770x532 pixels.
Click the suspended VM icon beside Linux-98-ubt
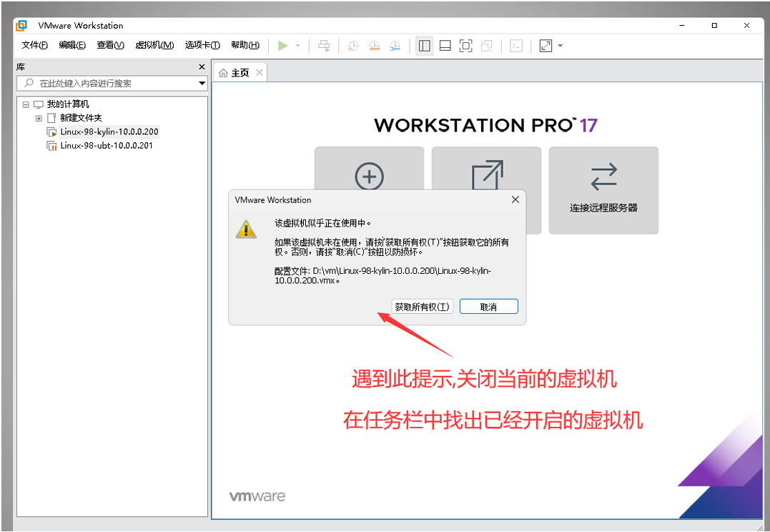coord(51,145)
